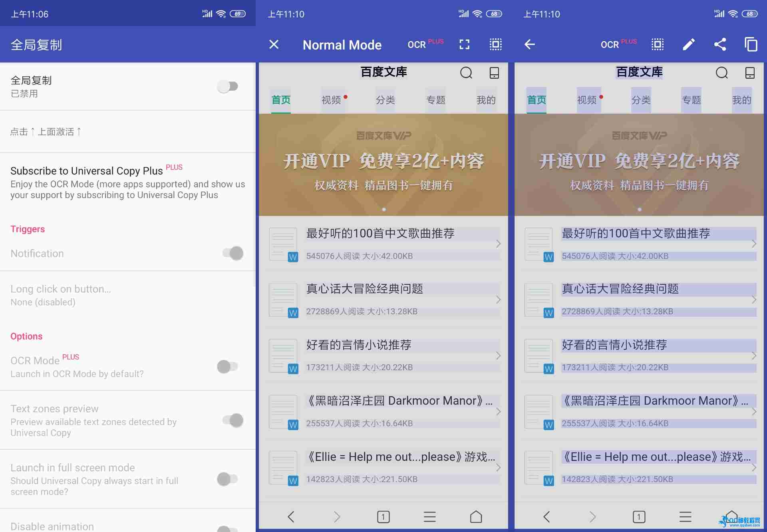The width and height of the screenshot is (767, 532).
Task: Expand chevron for Ellie Help me out middle panel
Action: click(x=498, y=467)
